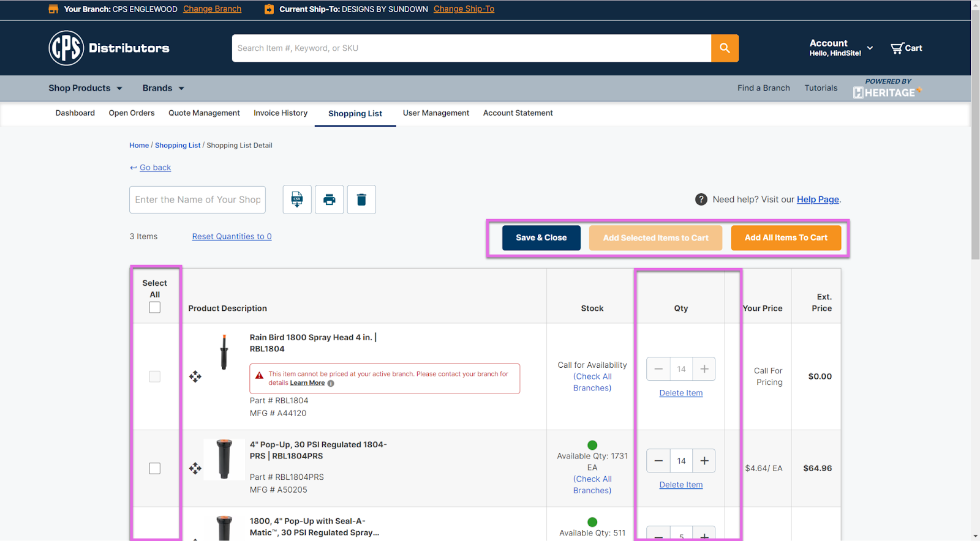Expand the Brands dropdown
Screen dimensions: 980x541
[x=164, y=88]
